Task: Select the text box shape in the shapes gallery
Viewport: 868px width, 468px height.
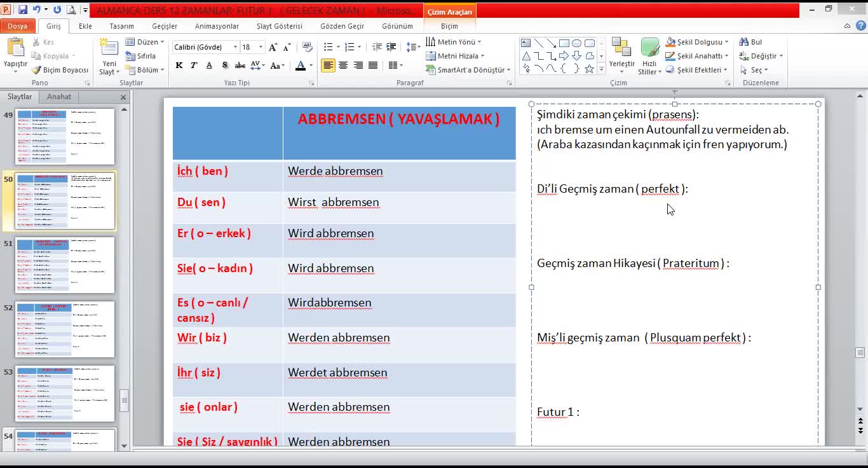Action: (526, 43)
